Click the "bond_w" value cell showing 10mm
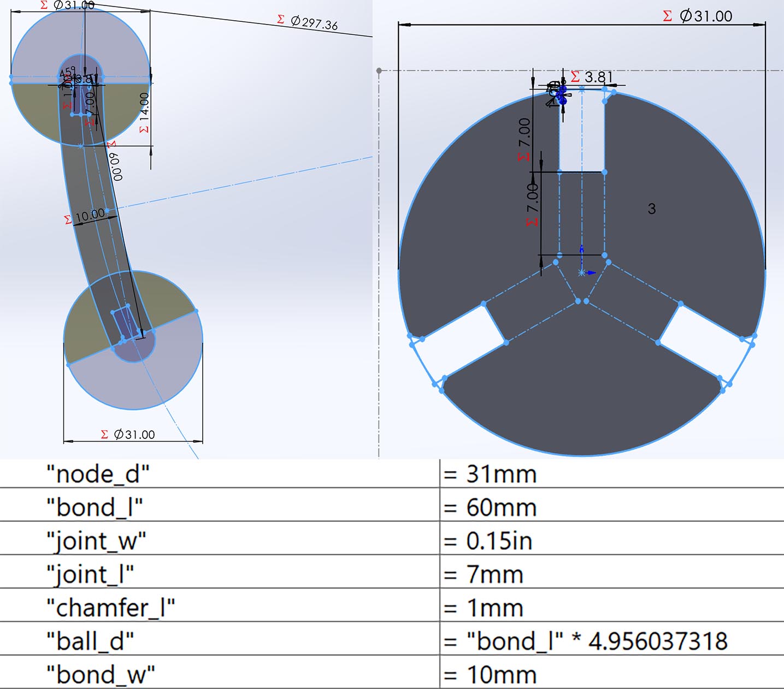Viewport: 784px width, 689px height. pos(502,675)
